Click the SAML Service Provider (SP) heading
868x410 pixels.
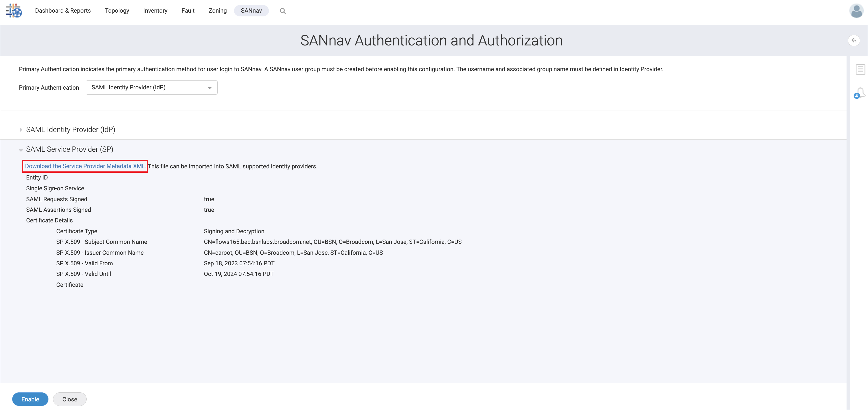point(69,149)
